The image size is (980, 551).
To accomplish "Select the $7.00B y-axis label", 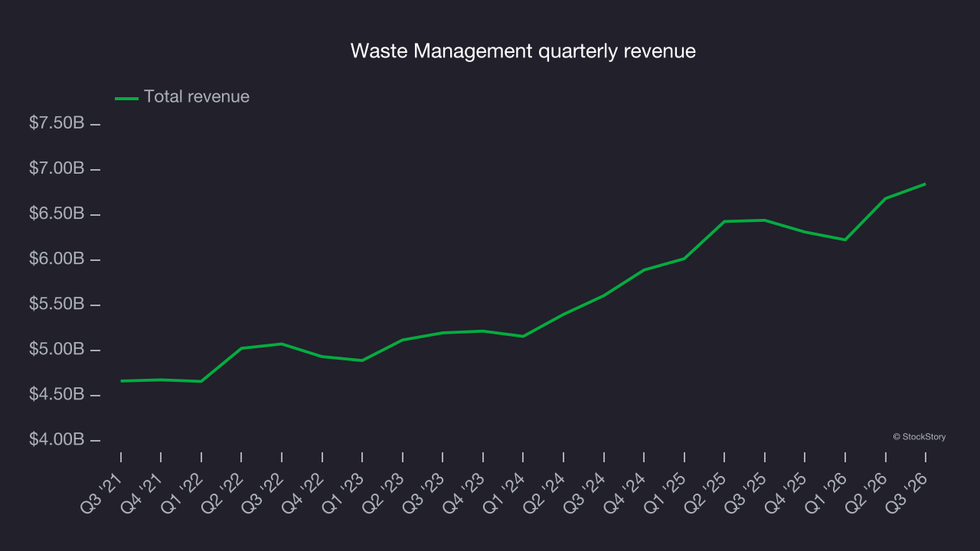I will coord(57,168).
